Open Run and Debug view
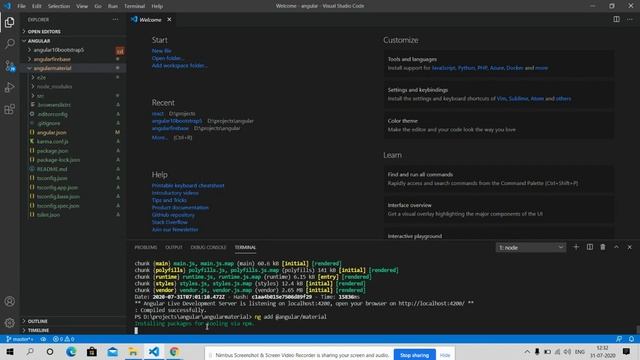This screenshot has height=360, width=640. pyautogui.click(x=9, y=87)
